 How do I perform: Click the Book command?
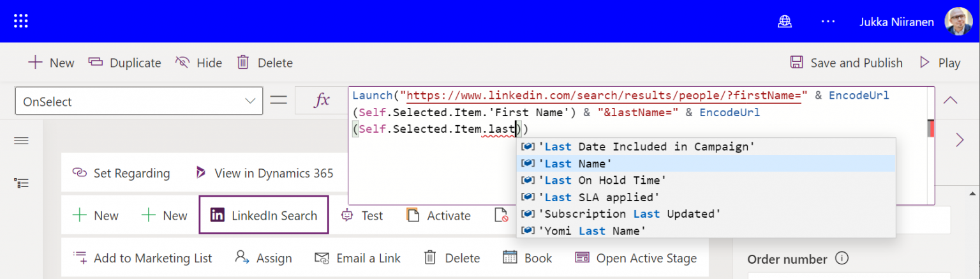coord(527,258)
